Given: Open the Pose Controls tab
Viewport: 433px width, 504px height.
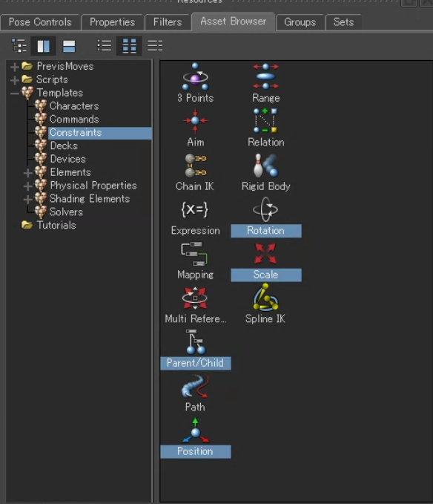Looking at the screenshot, I should (40, 22).
